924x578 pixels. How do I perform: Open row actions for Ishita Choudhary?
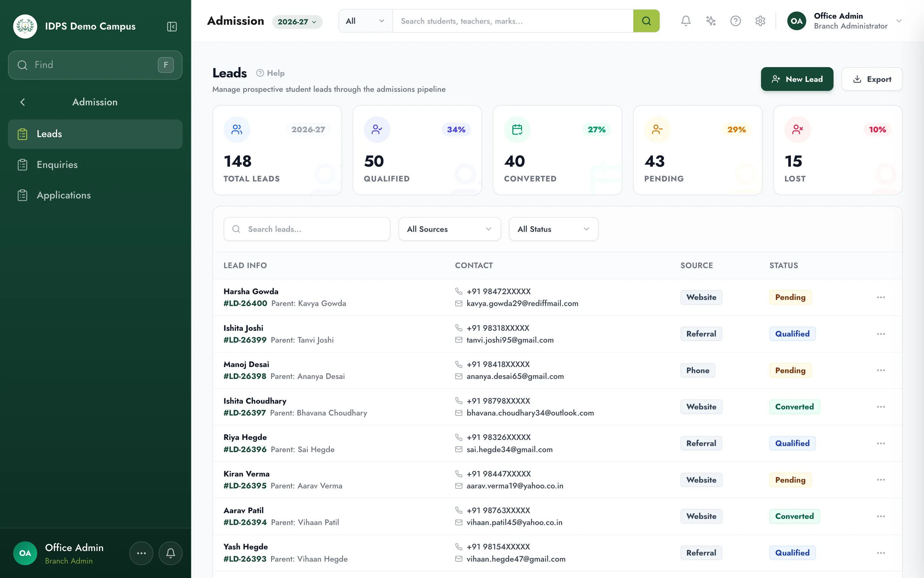(881, 407)
